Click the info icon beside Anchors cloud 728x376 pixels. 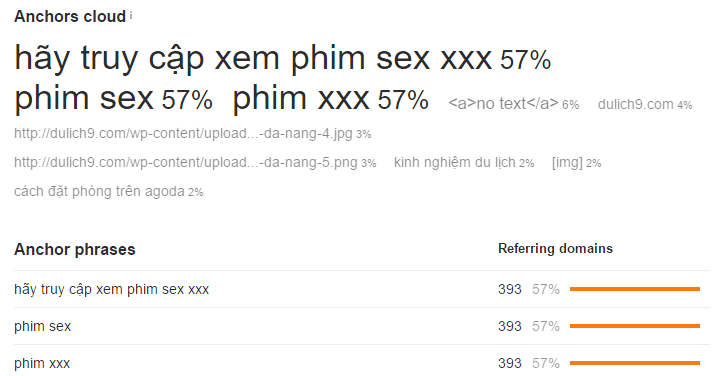[x=131, y=15]
